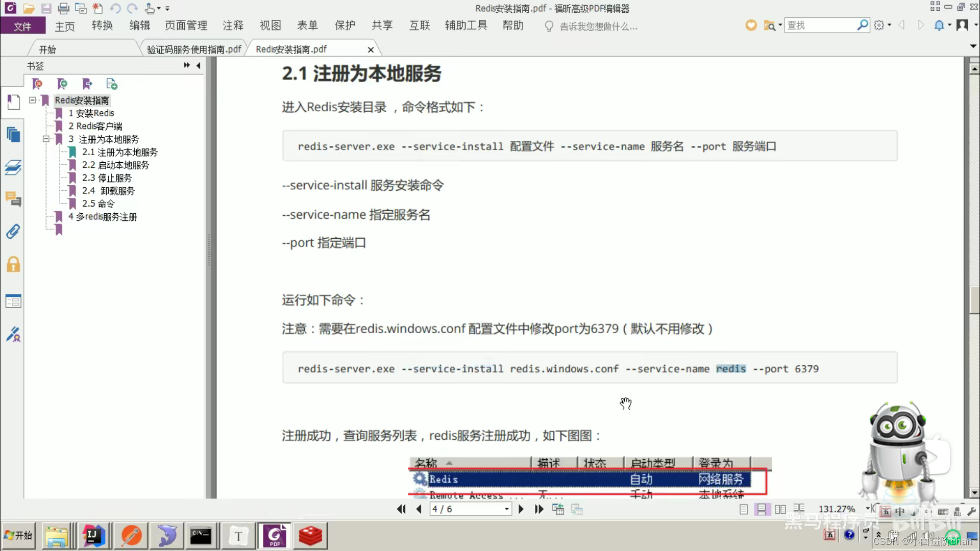Select facing two-page view mode

click(780, 509)
